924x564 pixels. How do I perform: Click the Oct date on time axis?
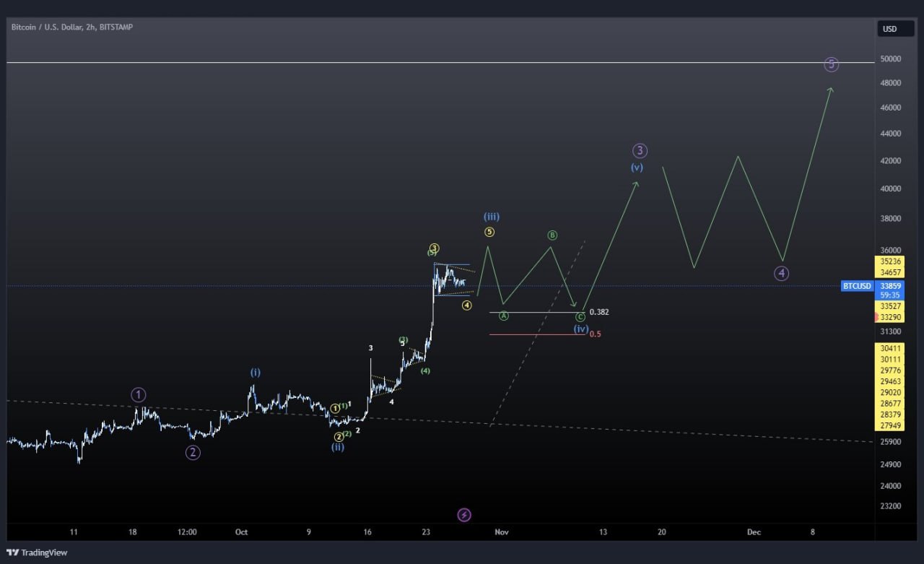coord(241,532)
